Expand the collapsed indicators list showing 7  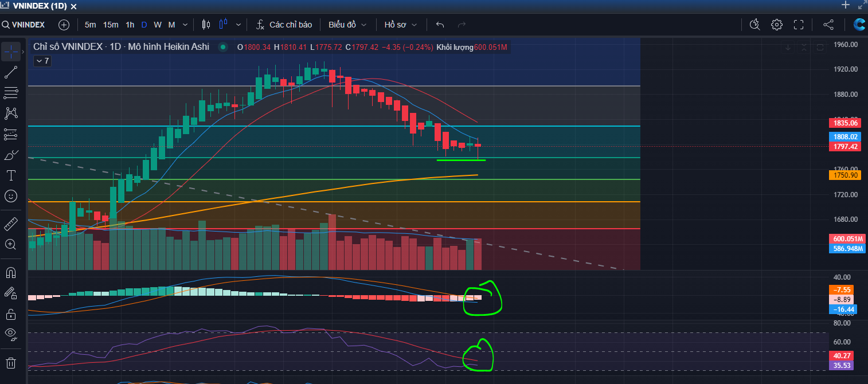point(42,61)
